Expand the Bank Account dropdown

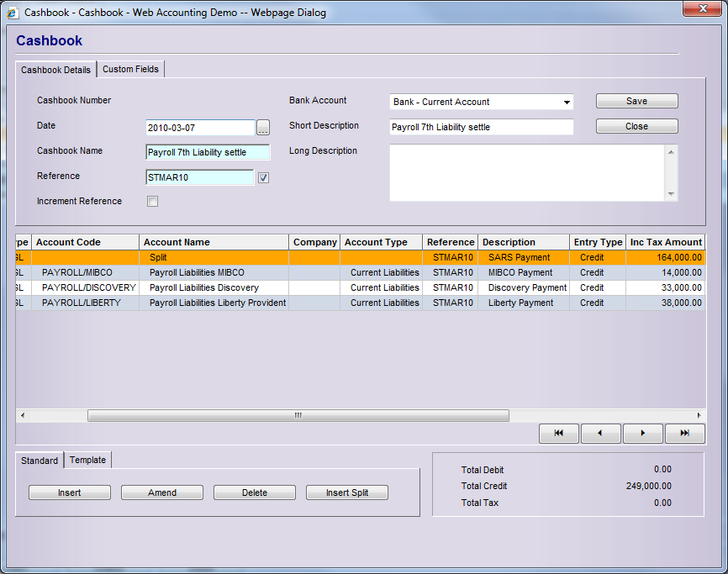[567, 103]
